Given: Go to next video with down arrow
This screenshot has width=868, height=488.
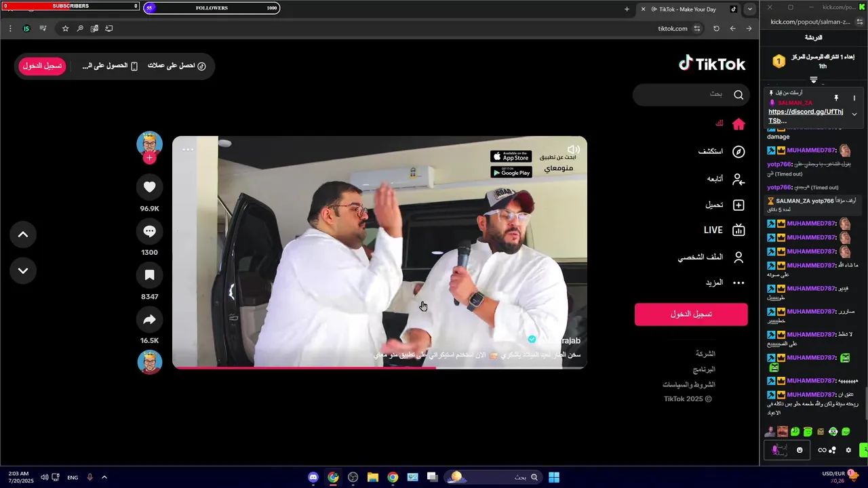Looking at the screenshot, I should click(23, 270).
